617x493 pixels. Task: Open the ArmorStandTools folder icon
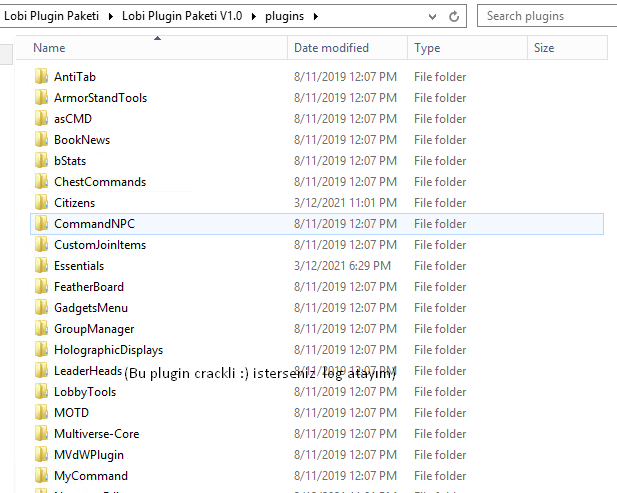41,97
